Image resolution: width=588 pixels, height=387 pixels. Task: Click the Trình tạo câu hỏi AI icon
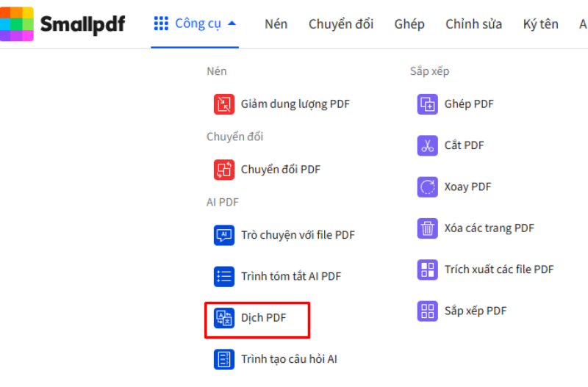click(224, 359)
